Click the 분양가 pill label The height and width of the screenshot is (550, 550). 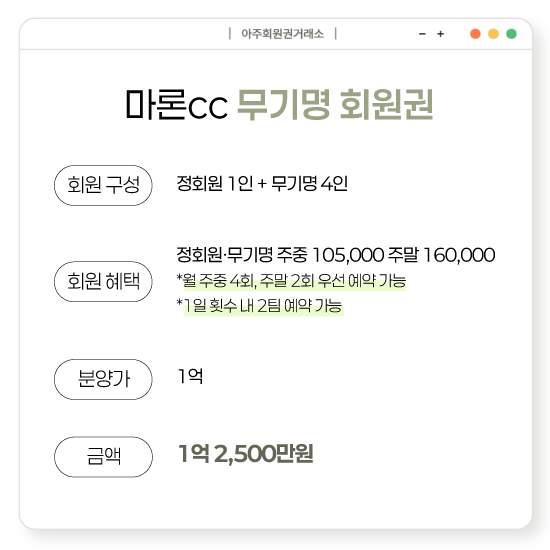103,379
